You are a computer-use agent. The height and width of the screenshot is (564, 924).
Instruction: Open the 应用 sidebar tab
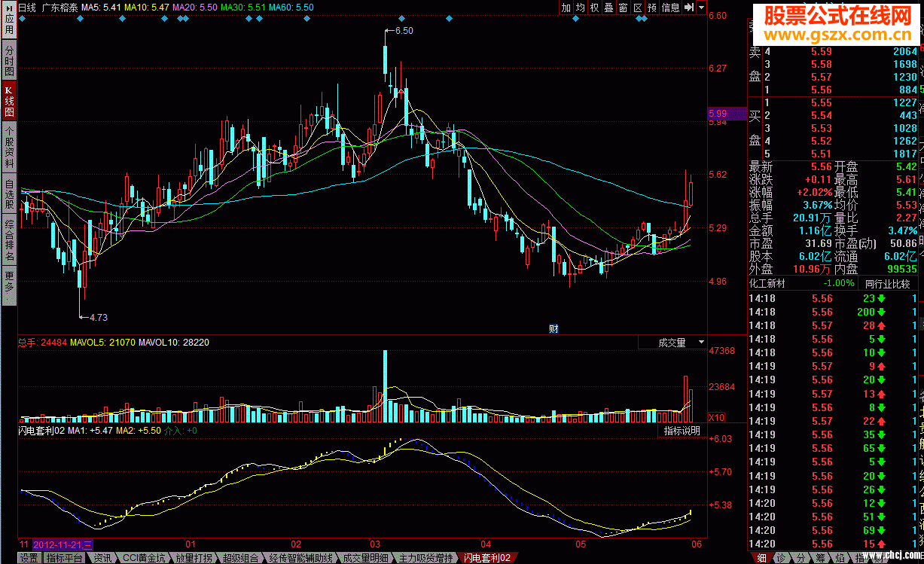[x=9, y=21]
